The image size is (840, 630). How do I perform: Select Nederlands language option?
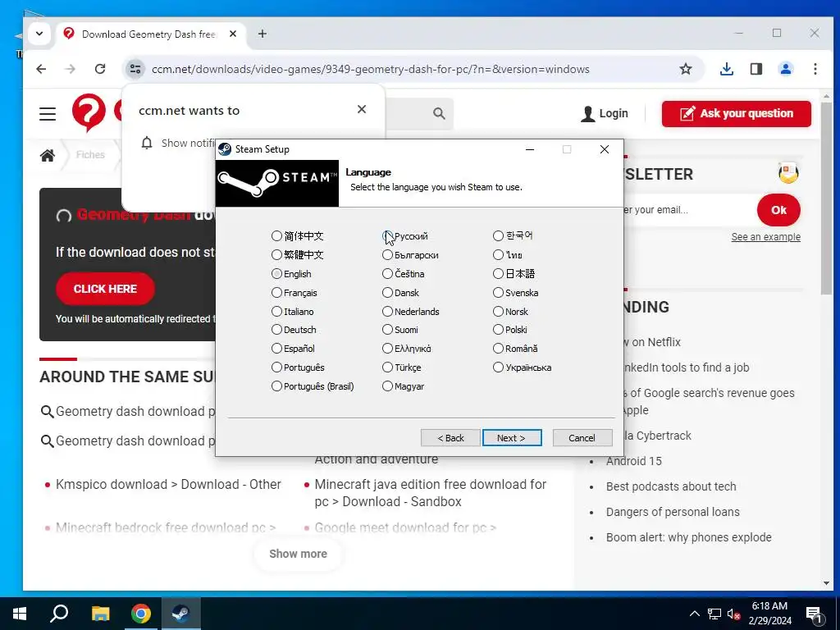pos(387,311)
